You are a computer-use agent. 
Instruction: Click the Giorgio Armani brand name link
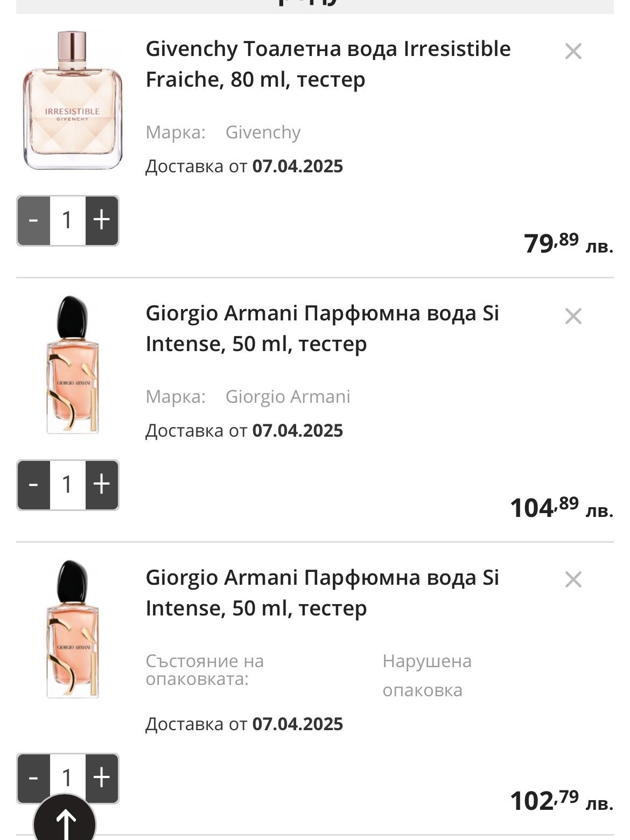[288, 397]
